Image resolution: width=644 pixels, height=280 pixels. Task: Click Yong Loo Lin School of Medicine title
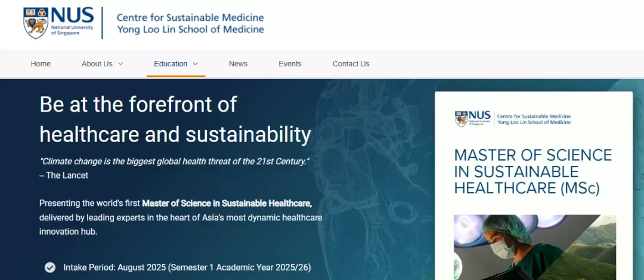[190, 30]
